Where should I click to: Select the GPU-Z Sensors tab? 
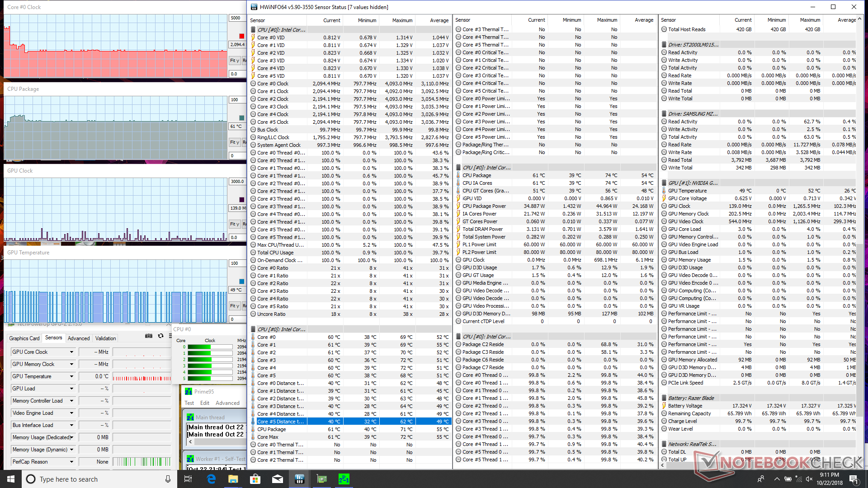point(53,338)
